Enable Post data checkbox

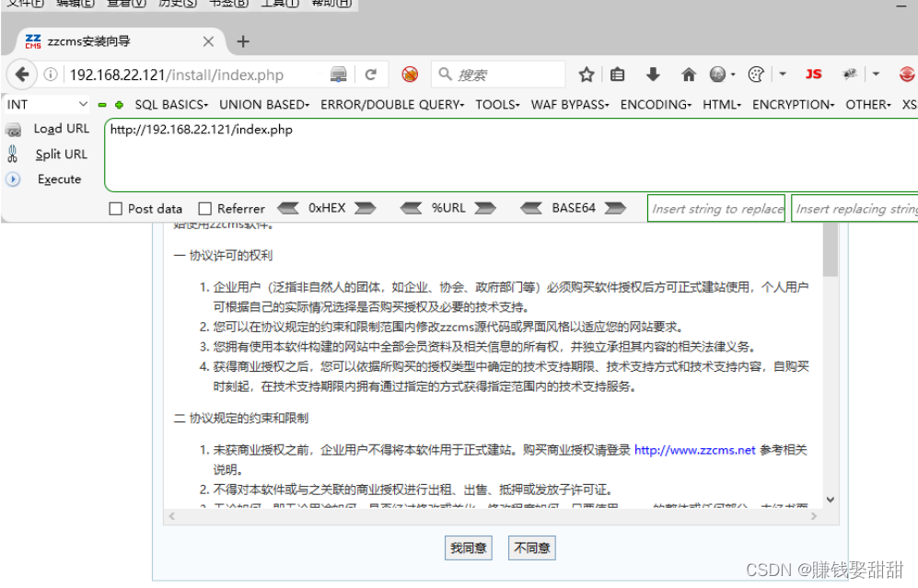[116, 209]
